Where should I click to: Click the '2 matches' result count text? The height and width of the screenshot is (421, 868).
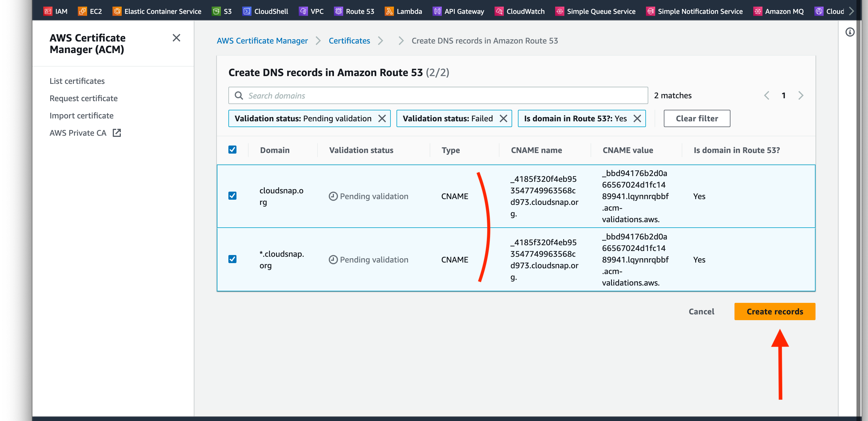pyautogui.click(x=672, y=96)
